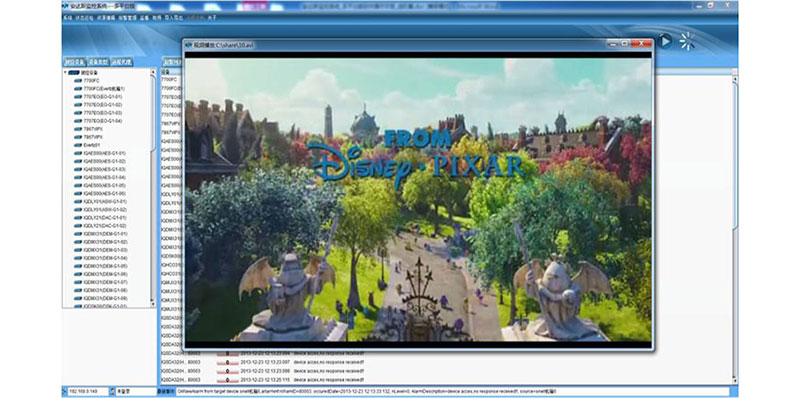This screenshot has width=801, height=398.
Task: Maximize the video playback window
Action: point(624,44)
